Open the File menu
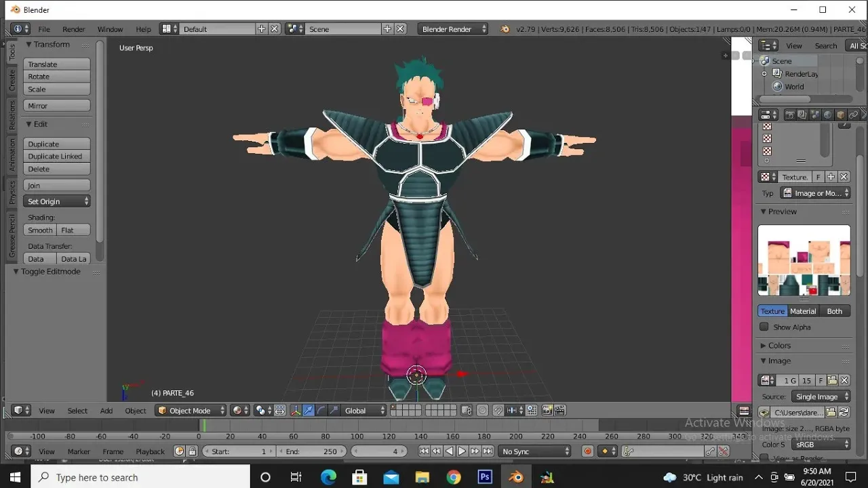The image size is (868, 488). click(x=44, y=29)
